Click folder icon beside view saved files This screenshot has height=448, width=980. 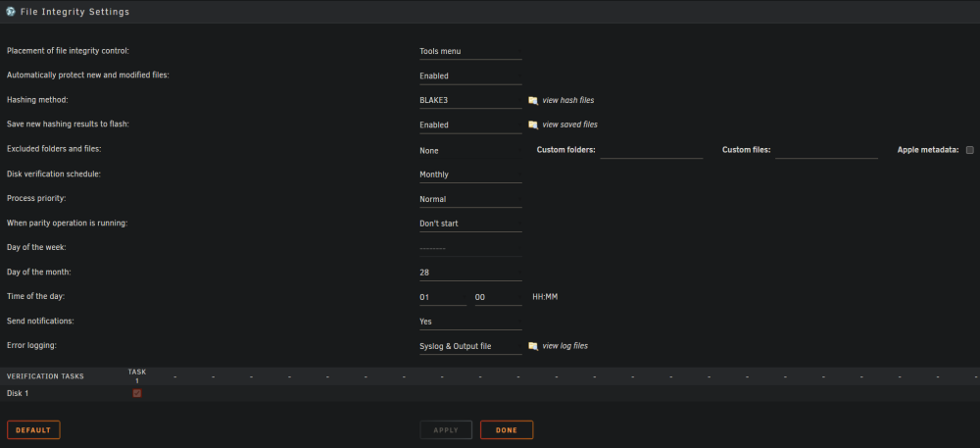pos(533,124)
